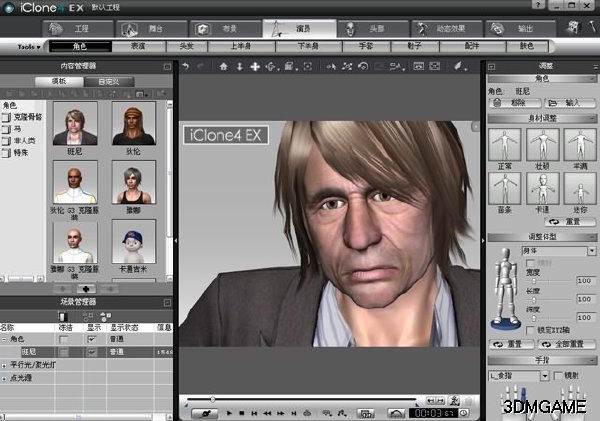Open the timeline panel icon
This screenshot has width=600, height=421.
[x=366, y=413]
